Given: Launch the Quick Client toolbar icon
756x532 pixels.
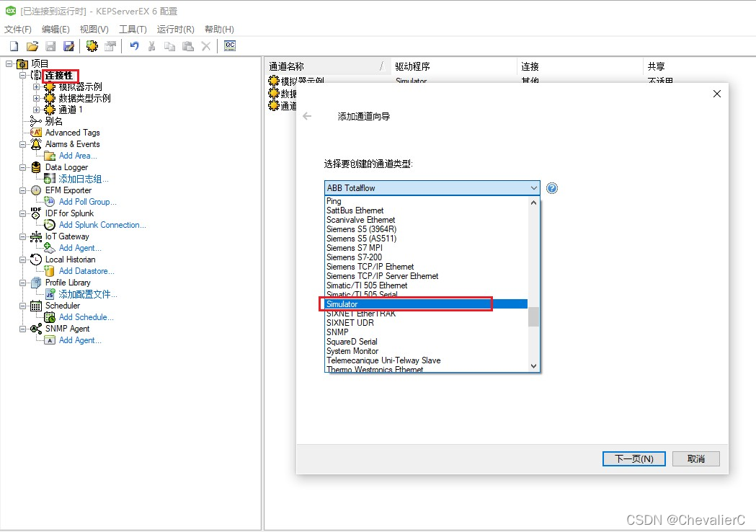Looking at the screenshot, I should (x=230, y=46).
